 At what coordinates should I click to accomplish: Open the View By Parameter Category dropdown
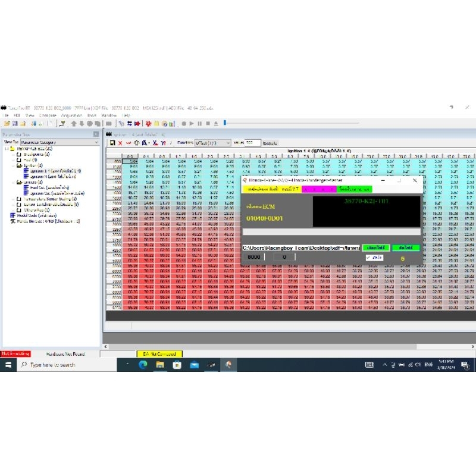point(96,143)
